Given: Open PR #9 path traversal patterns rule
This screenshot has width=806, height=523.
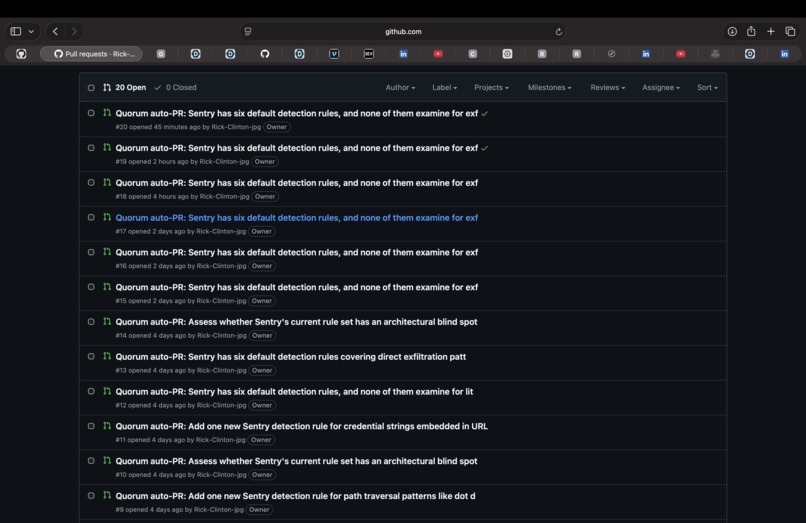Looking at the screenshot, I should coord(295,496).
